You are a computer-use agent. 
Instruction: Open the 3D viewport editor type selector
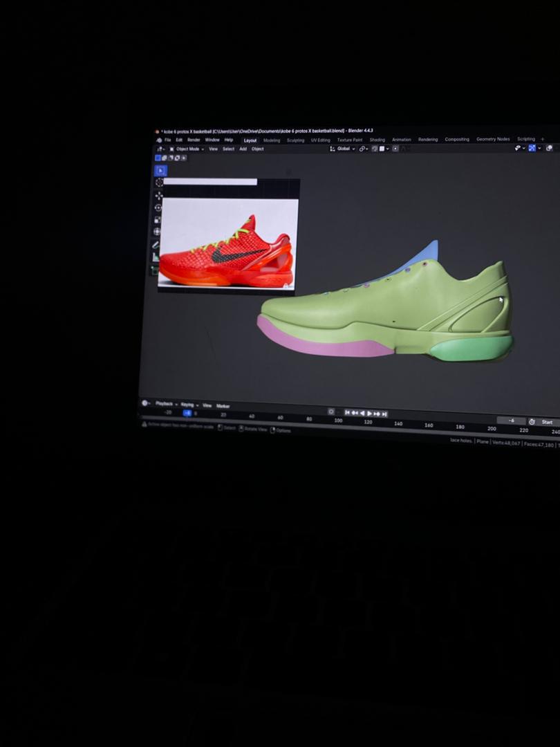161,149
